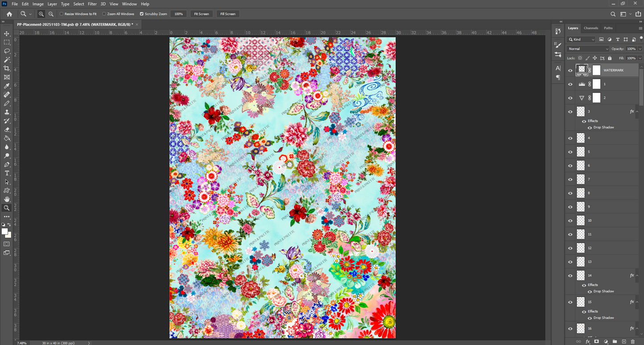
Task: Select the Frame tool
Action: (x=7, y=77)
